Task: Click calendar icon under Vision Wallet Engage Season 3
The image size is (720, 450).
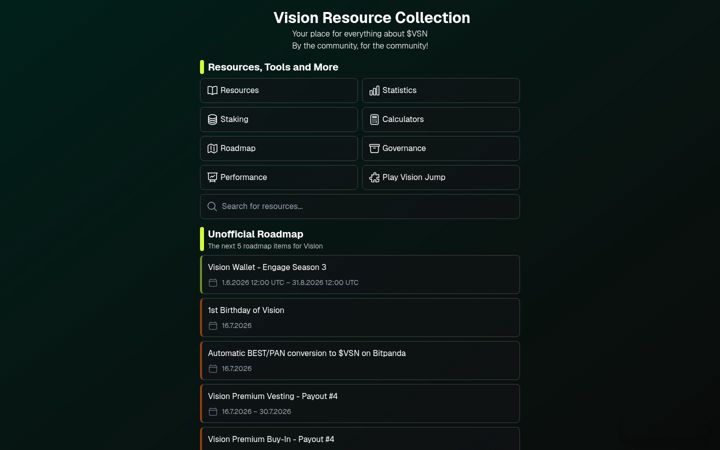Action: [213, 283]
